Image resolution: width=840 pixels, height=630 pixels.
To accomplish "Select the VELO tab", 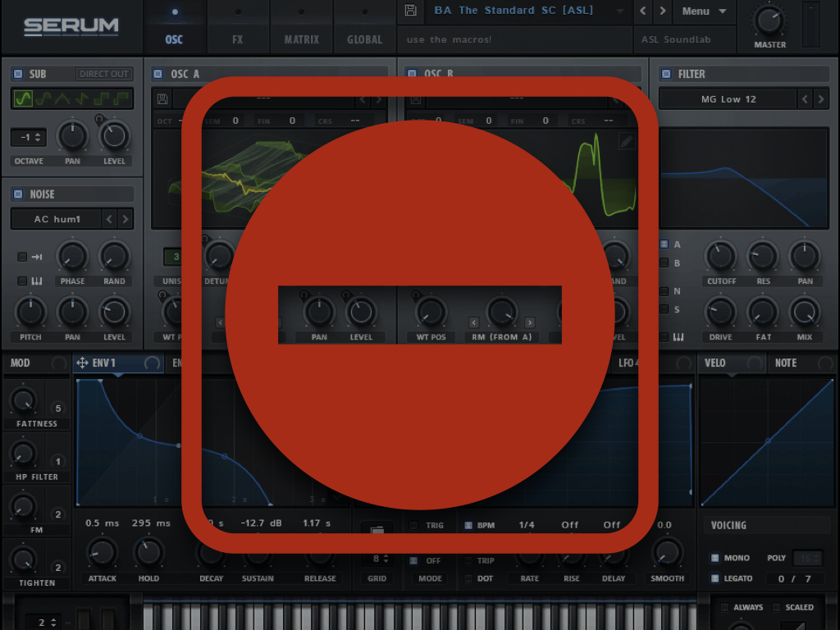I will [732, 363].
